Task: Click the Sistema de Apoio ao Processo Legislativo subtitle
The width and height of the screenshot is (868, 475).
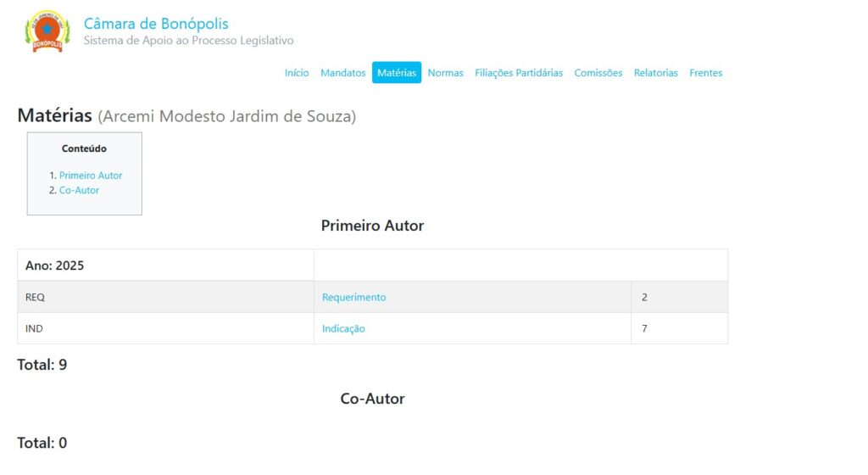Action: point(188,41)
